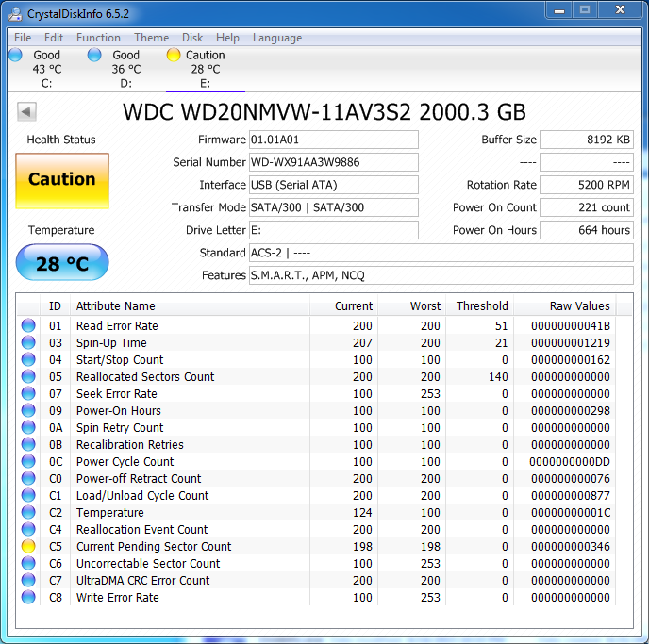Click the Current column header
This screenshot has height=644, width=649.
(343, 306)
